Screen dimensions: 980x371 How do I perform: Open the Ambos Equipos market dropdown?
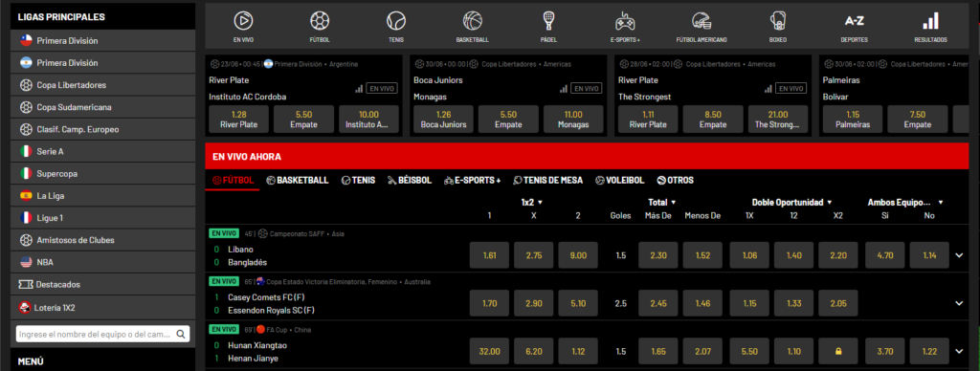click(905, 202)
